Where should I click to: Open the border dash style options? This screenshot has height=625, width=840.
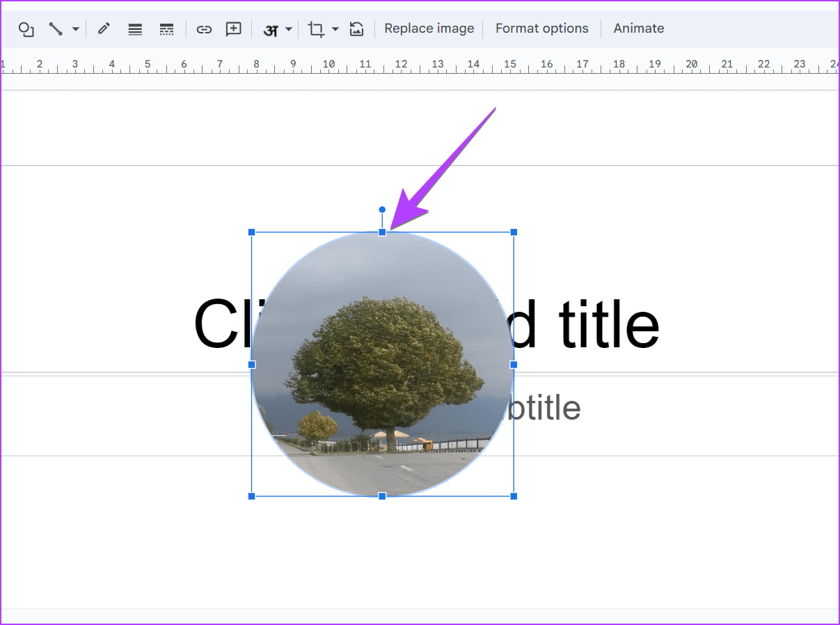(x=166, y=29)
